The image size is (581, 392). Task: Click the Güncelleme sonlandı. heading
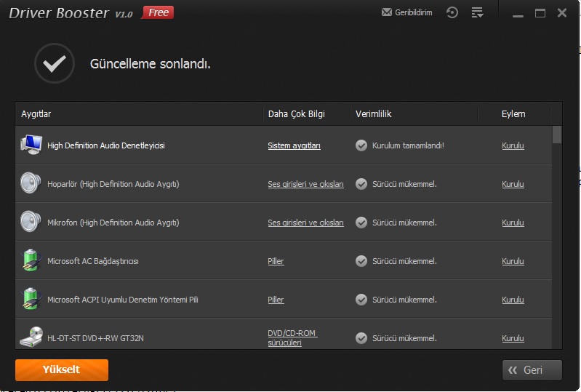[150, 64]
